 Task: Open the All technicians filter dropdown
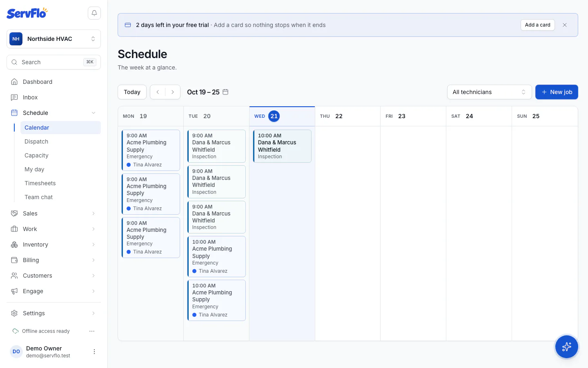coord(489,92)
